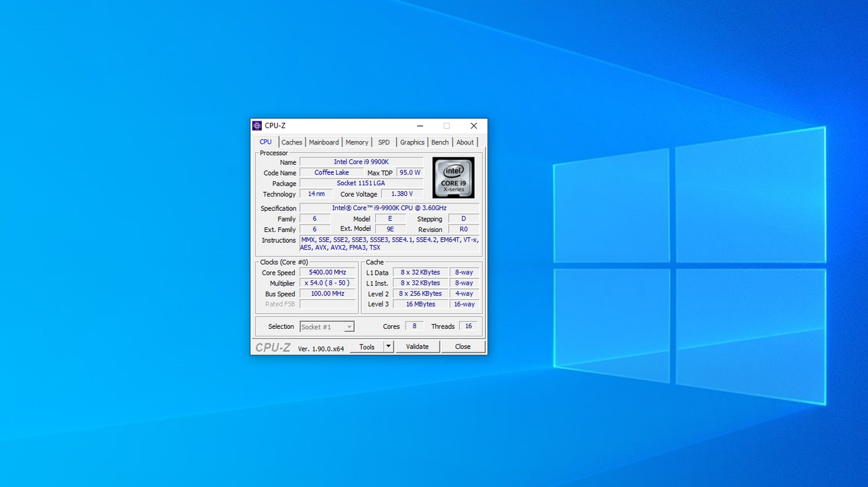Click the bus speed value "100.00 MHz"

[x=328, y=294]
